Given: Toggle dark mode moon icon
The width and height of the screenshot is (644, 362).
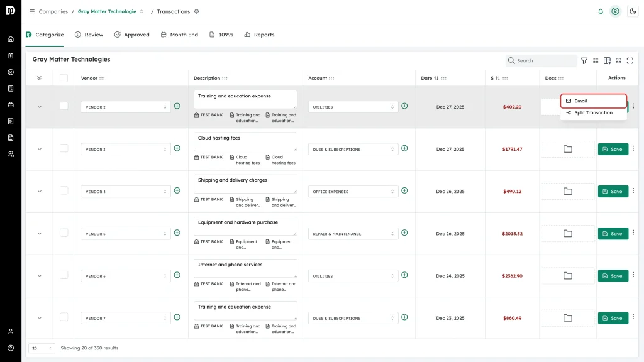Looking at the screenshot, I should (x=633, y=11).
